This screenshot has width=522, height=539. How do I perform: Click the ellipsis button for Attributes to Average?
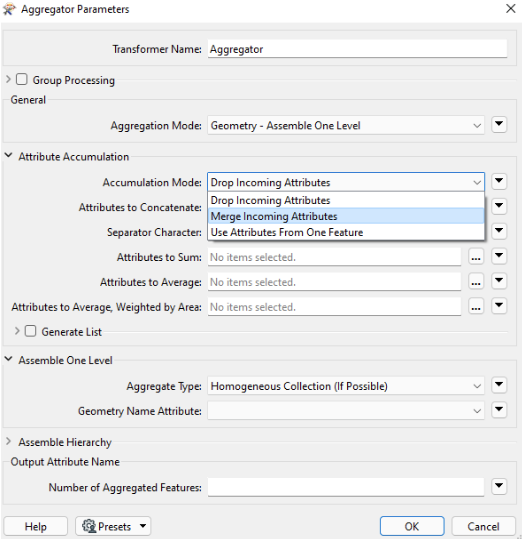(476, 282)
